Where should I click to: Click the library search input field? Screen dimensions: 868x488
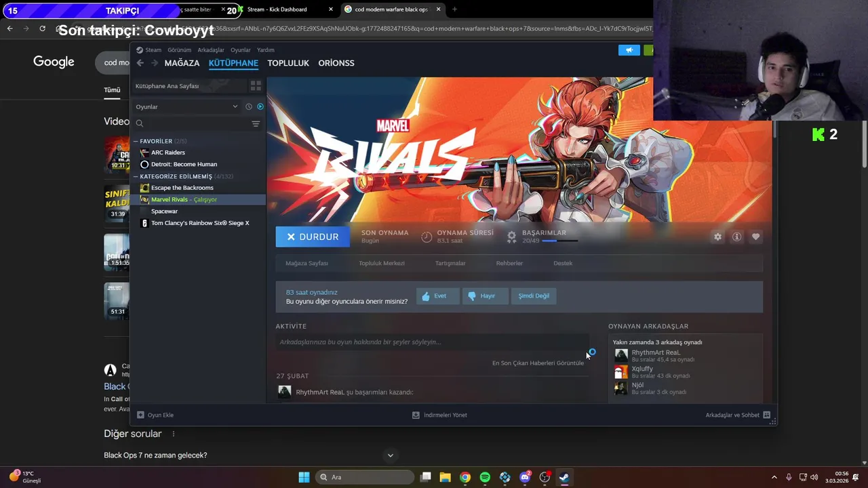coord(197,123)
